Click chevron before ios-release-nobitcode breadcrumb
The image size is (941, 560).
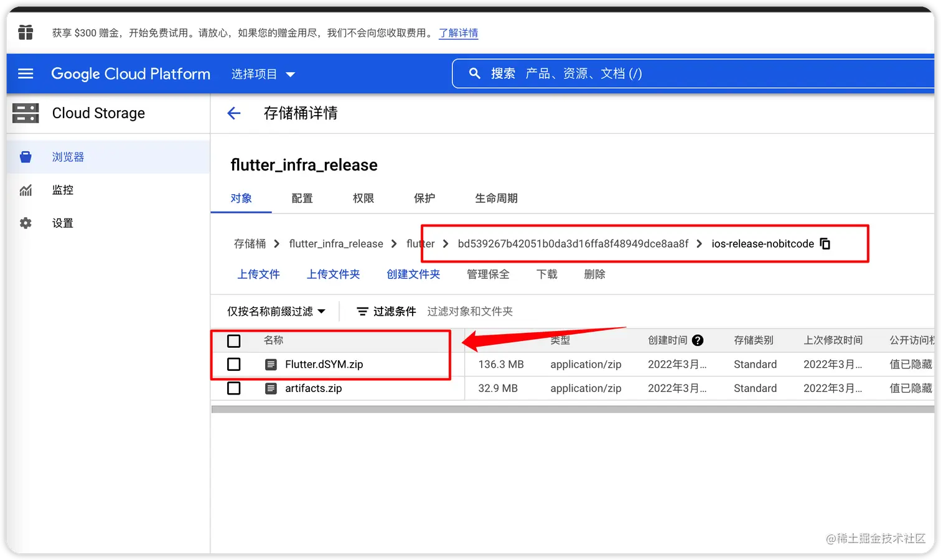click(700, 243)
